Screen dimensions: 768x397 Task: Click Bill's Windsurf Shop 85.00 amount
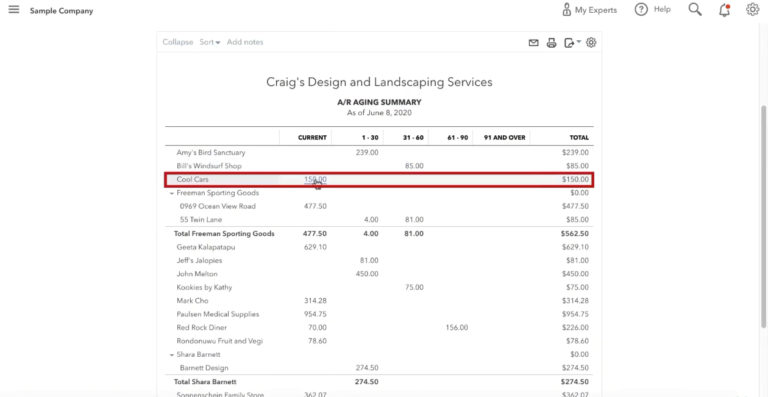[x=414, y=166]
